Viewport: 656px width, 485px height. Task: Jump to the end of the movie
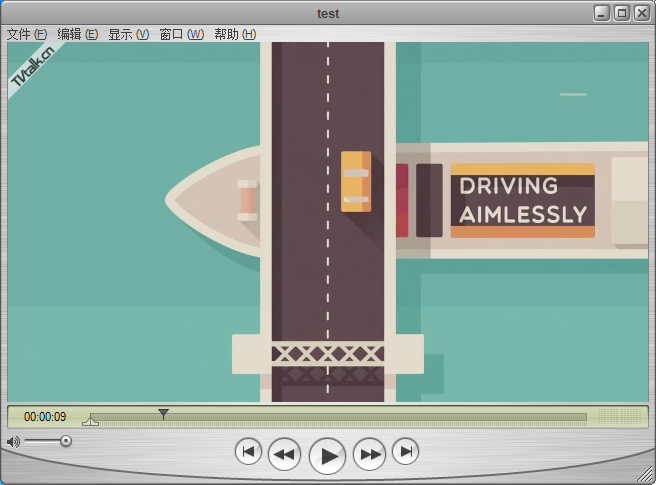405,451
